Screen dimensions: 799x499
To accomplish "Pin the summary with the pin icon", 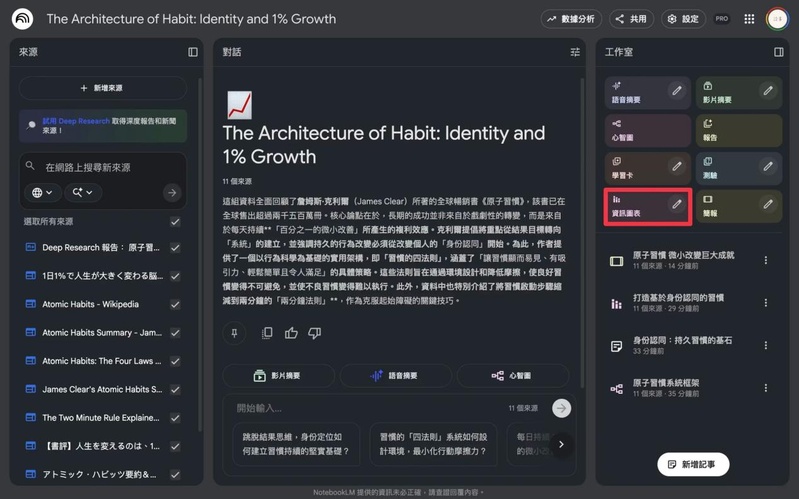I will point(234,333).
